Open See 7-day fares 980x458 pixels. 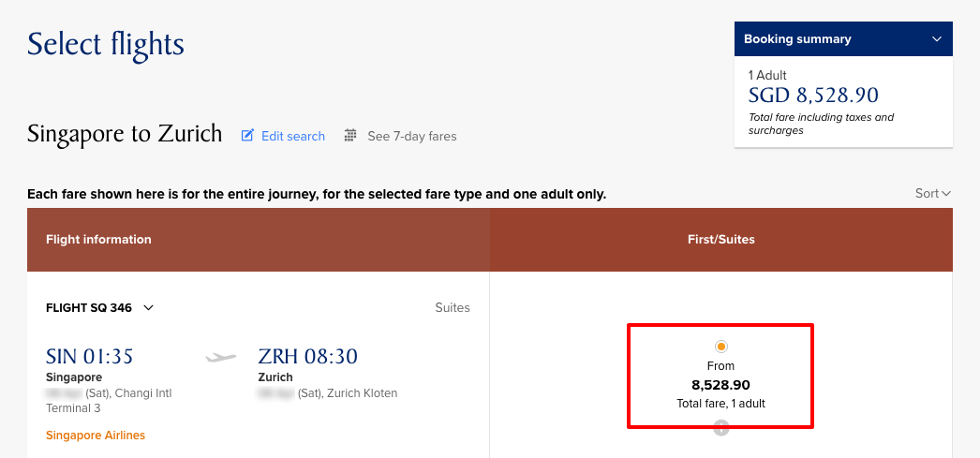[x=411, y=136]
